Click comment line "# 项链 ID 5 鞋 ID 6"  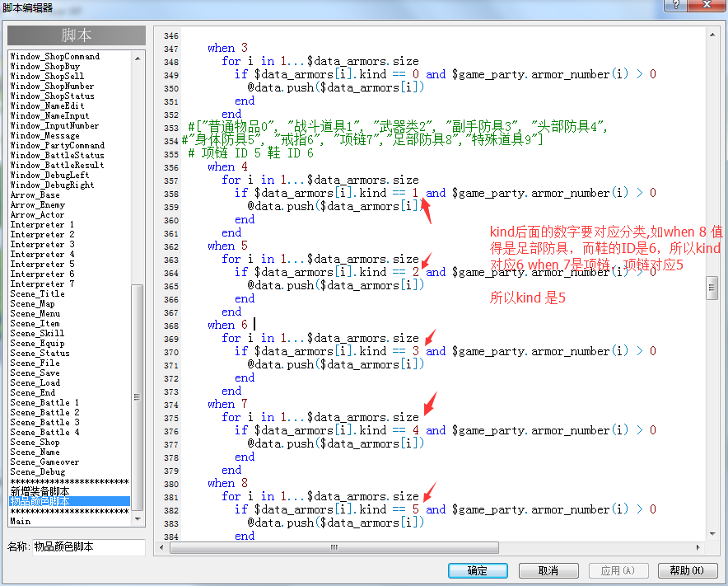250,153
